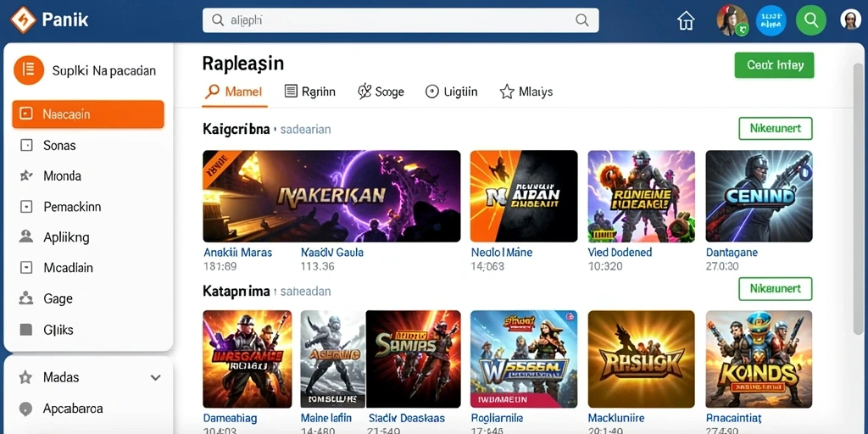Click the green search circle icon
This screenshot has width=868, height=434.
(811, 20)
